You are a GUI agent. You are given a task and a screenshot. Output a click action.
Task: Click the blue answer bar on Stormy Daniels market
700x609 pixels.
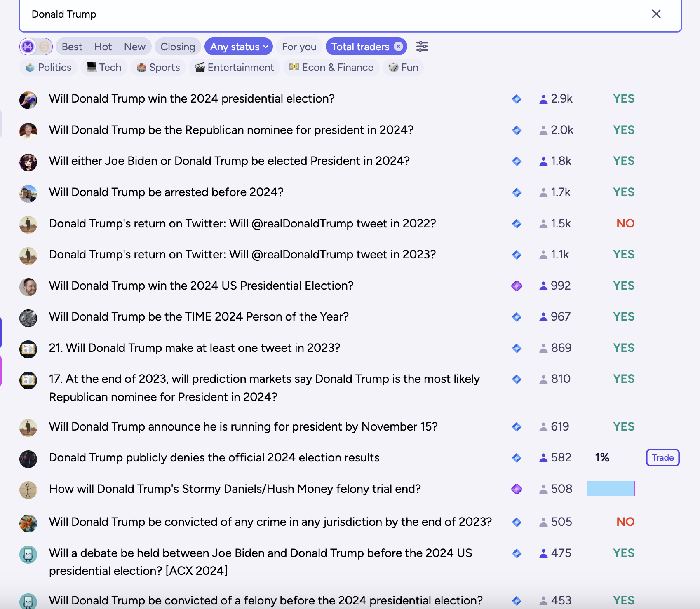611,489
